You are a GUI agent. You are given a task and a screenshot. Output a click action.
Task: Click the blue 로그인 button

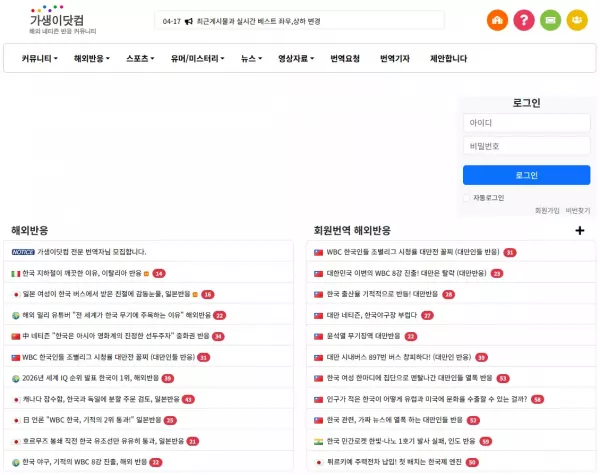pyautogui.click(x=527, y=175)
